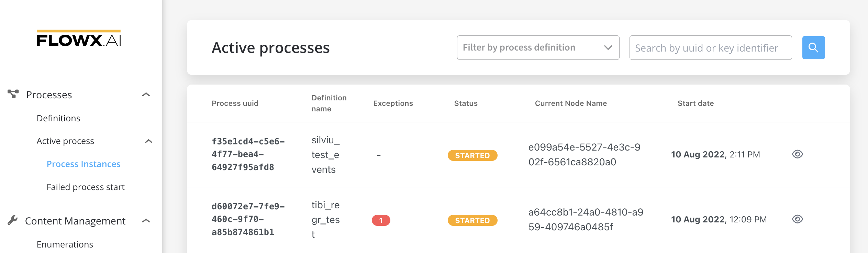The image size is (868, 253).
Task: Collapse the Processes section chevron
Action: pos(146,95)
